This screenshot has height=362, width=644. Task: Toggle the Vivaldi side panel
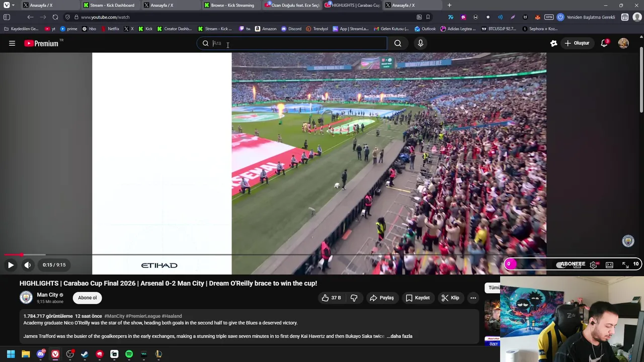(x=7, y=17)
